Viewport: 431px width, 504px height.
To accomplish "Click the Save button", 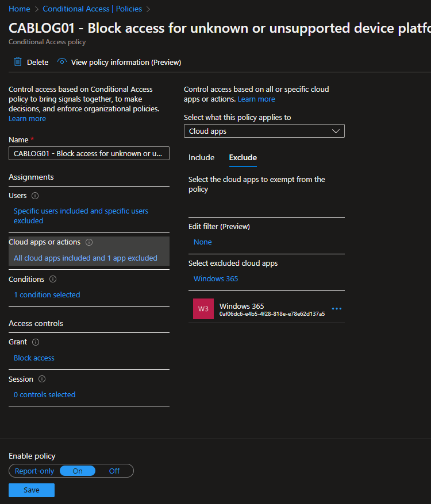I will [x=32, y=490].
